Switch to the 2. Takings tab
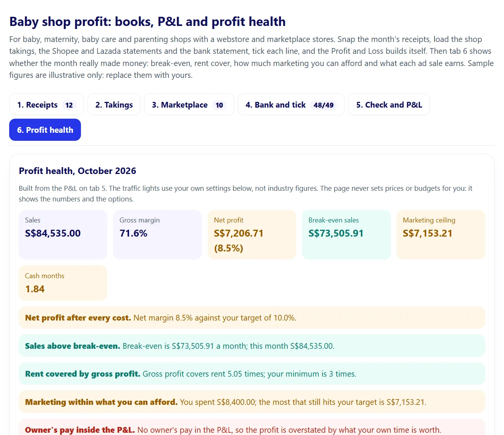The image size is (504, 435). click(x=114, y=105)
